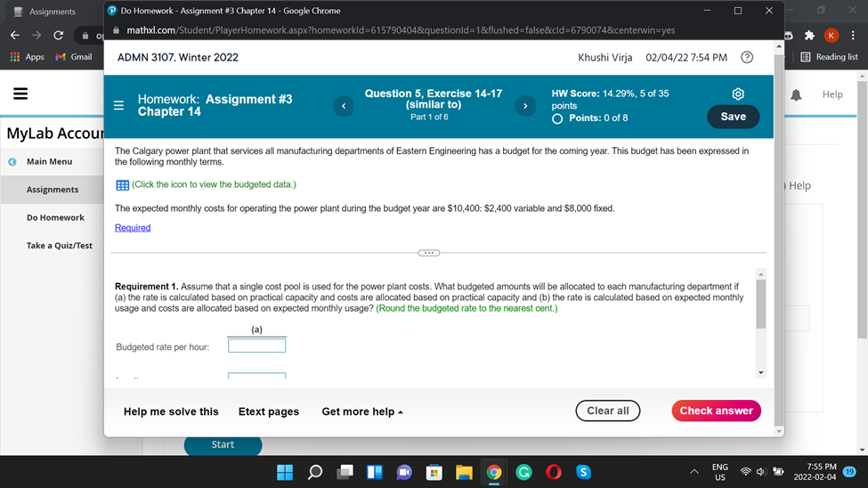Click the browser forward arrow
This screenshot has width=868, height=488.
(37, 36)
